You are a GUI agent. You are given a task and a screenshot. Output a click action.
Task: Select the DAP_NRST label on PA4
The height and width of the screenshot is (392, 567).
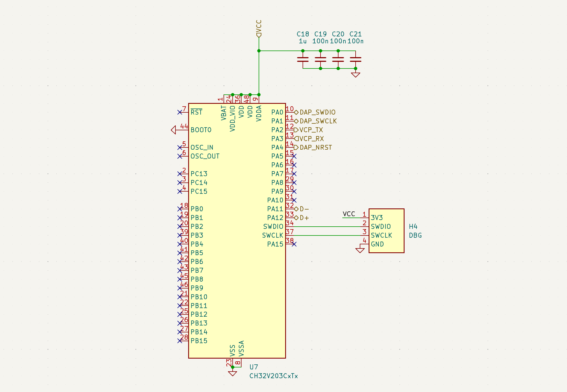click(x=313, y=147)
